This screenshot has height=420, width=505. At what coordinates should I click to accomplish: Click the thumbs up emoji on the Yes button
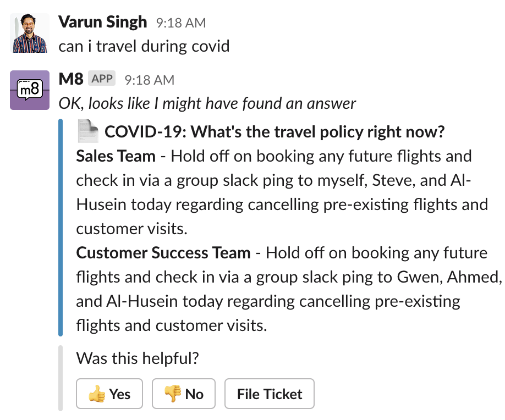tap(98, 394)
